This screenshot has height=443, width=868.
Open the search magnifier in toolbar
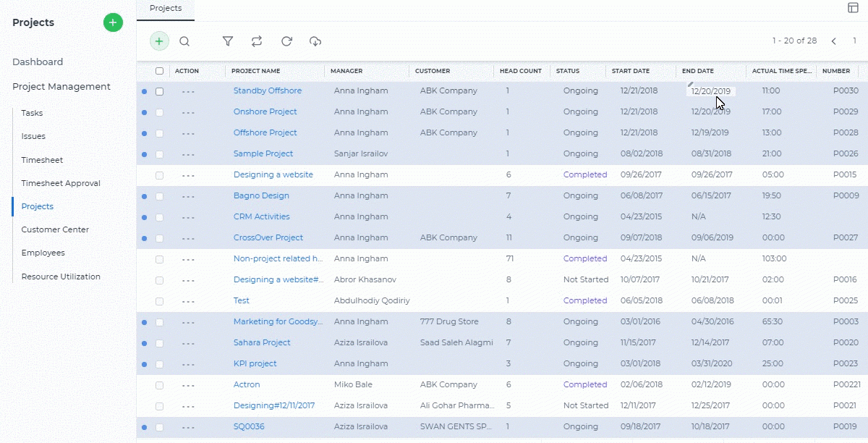pos(184,41)
